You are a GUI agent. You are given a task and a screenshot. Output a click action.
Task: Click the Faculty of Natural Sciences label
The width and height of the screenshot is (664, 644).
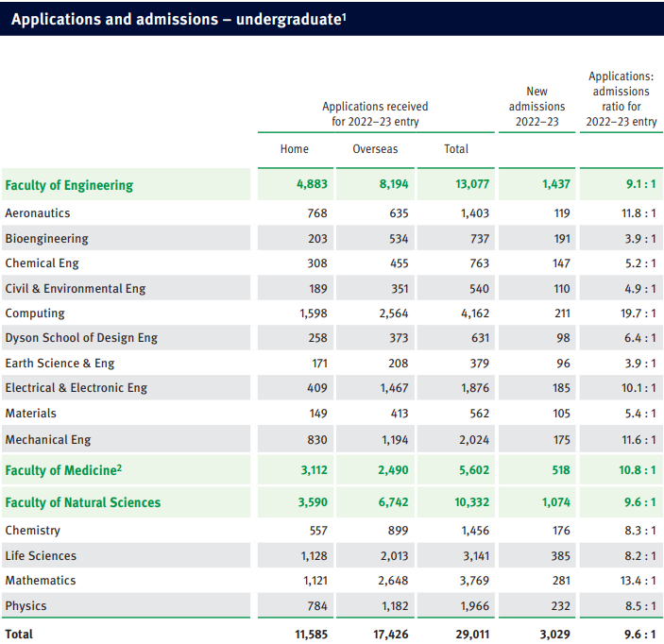[83, 502]
